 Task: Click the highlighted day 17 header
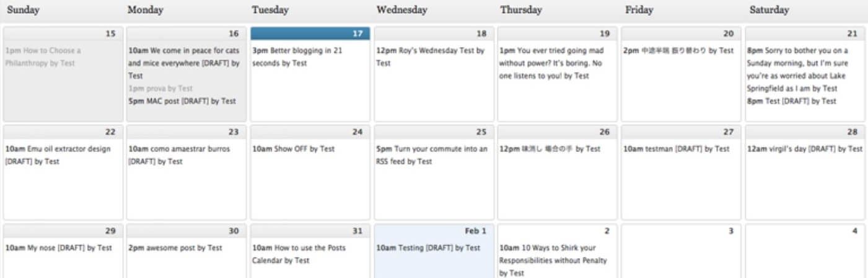(310, 34)
